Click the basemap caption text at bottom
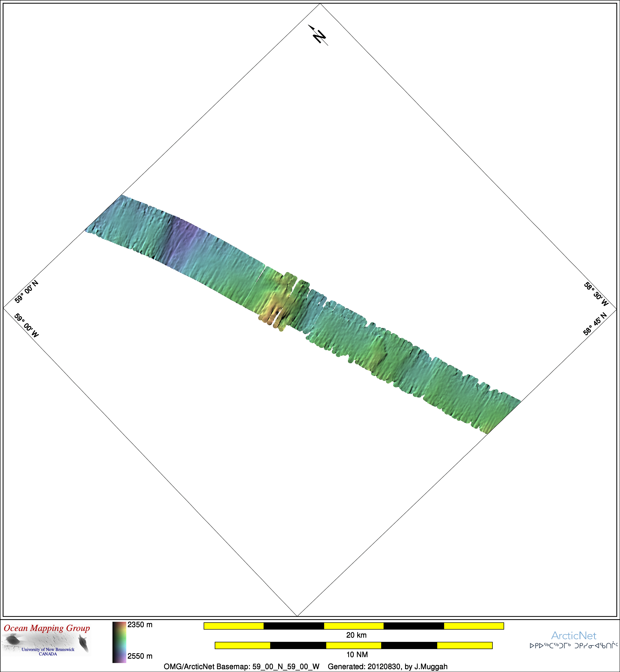 [305, 667]
